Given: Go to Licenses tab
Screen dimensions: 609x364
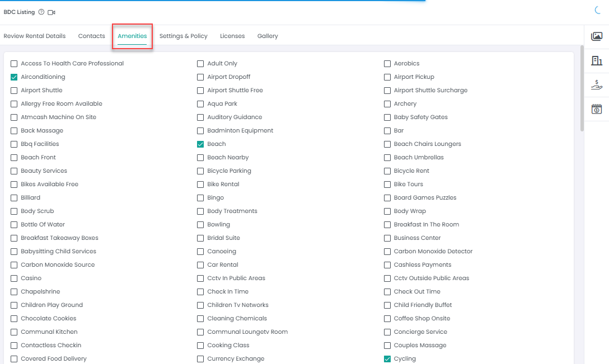Looking at the screenshot, I should (232, 36).
